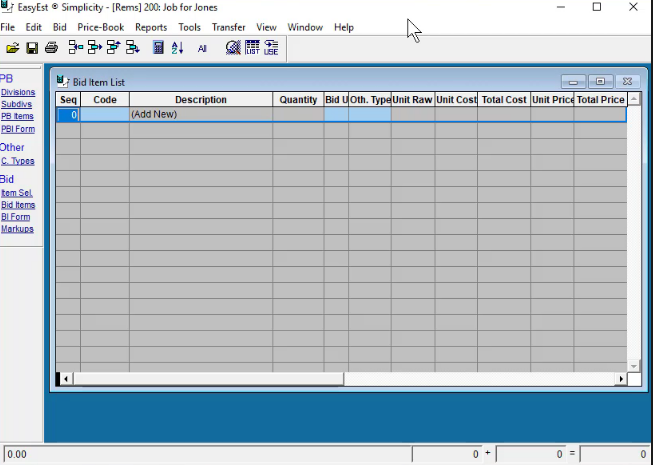The image size is (653, 465).
Task: Click the EasyEst application title icon
Action: click(7, 6)
